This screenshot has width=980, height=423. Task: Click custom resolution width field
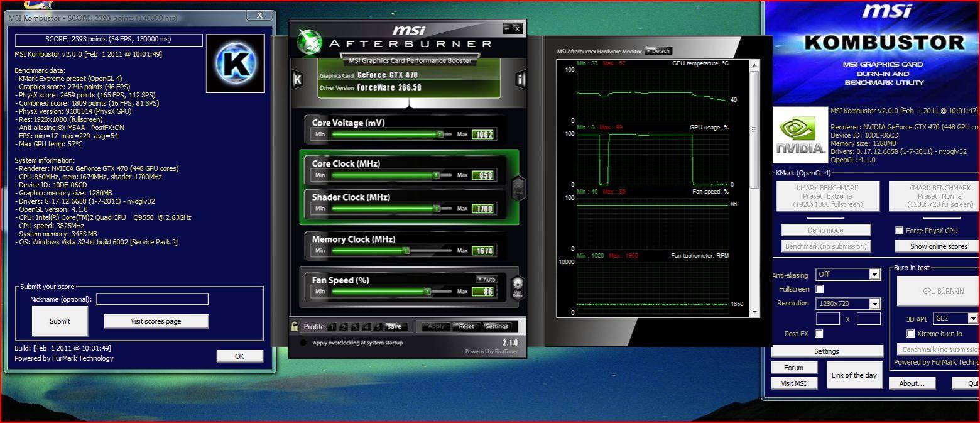click(x=827, y=319)
